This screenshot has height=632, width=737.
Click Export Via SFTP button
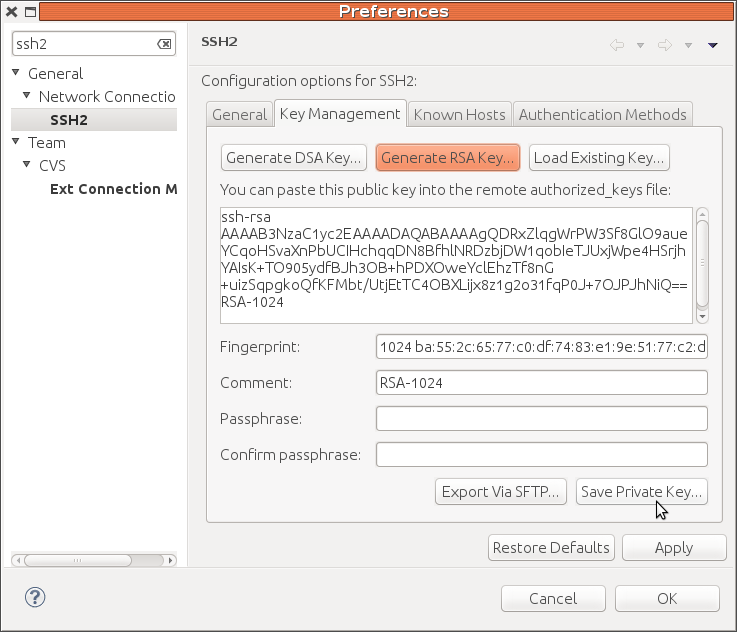(501, 492)
